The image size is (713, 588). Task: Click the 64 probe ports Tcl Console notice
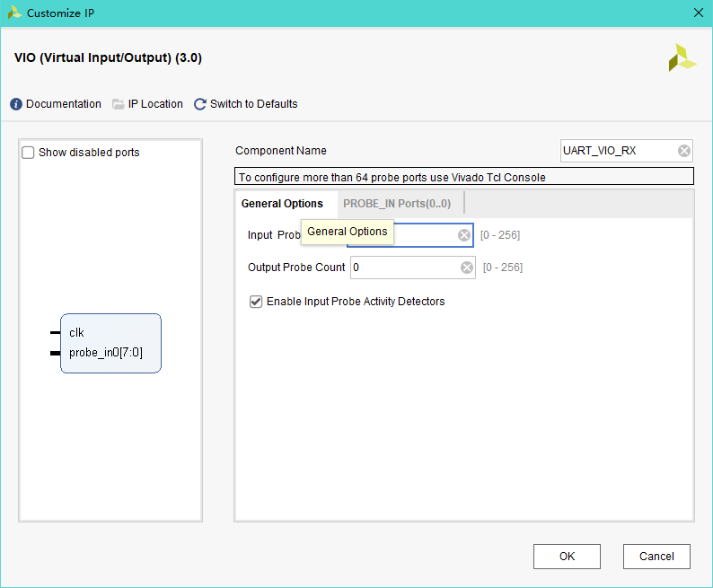tap(464, 176)
